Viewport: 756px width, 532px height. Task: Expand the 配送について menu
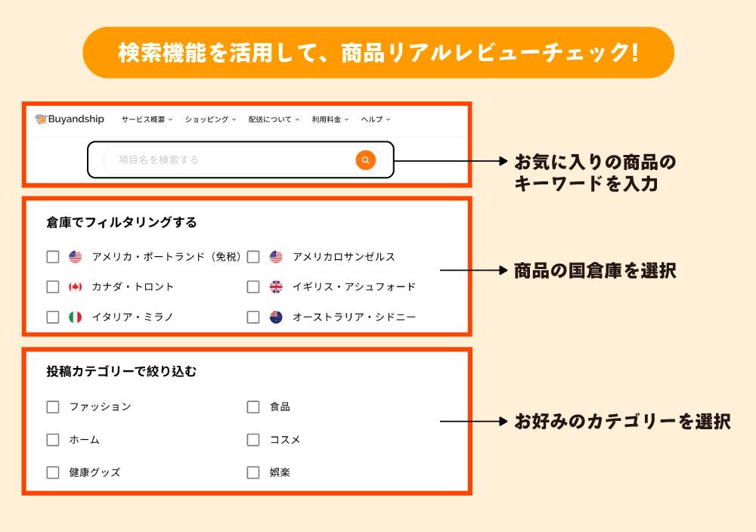click(274, 119)
